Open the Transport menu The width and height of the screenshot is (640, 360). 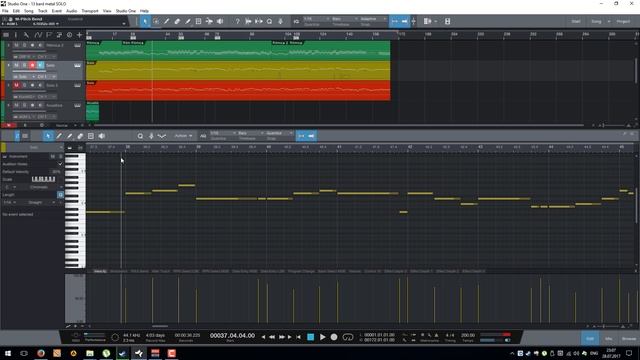point(90,11)
